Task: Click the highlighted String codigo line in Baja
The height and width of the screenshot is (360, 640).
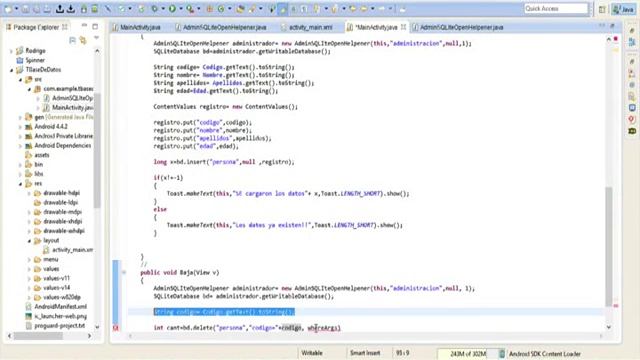Action: pyautogui.click(x=224, y=312)
